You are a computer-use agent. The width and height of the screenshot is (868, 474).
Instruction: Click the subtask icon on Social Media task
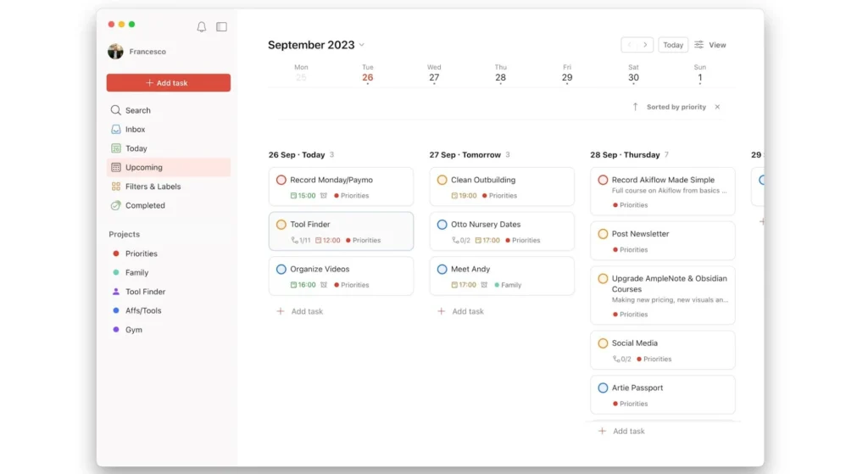click(x=615, y=359)
